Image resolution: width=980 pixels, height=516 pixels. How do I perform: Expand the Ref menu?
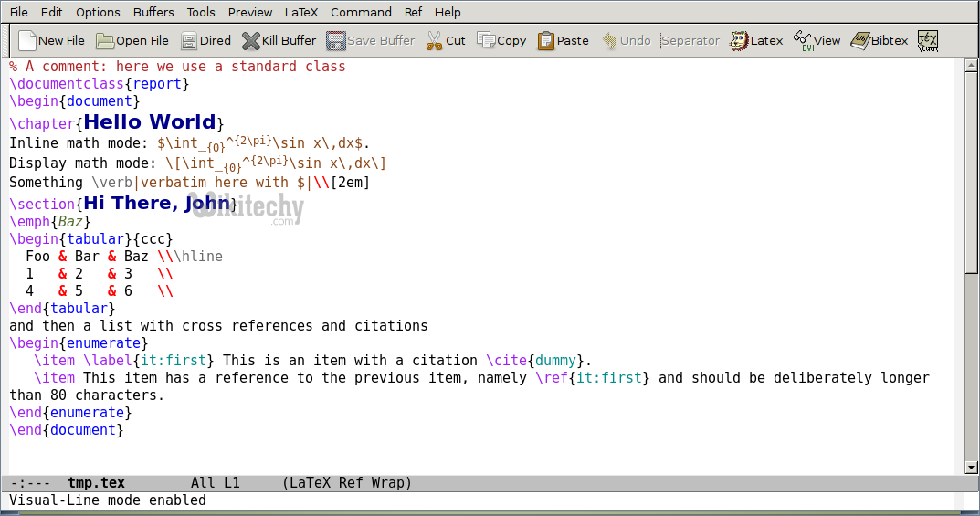pyautogui.click(x=413, y=12)
